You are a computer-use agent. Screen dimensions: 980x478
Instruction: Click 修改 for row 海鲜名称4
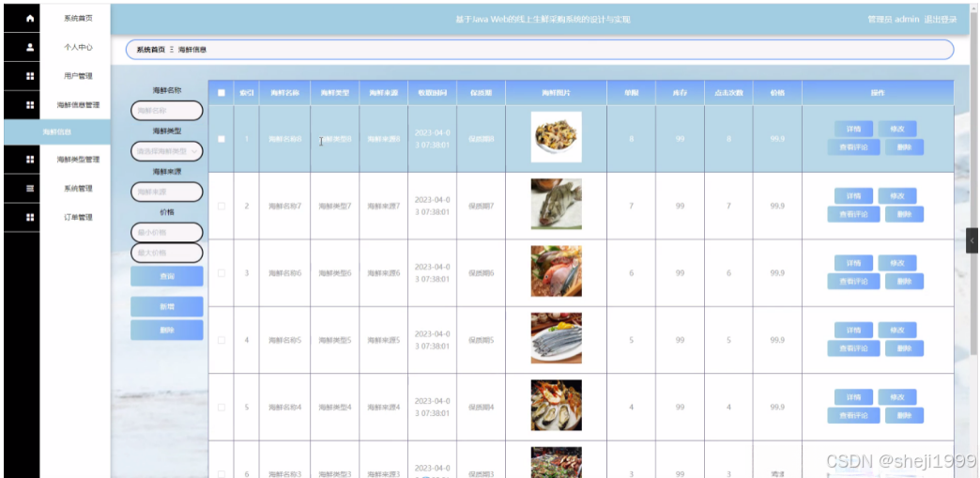(x=896, y=396)
